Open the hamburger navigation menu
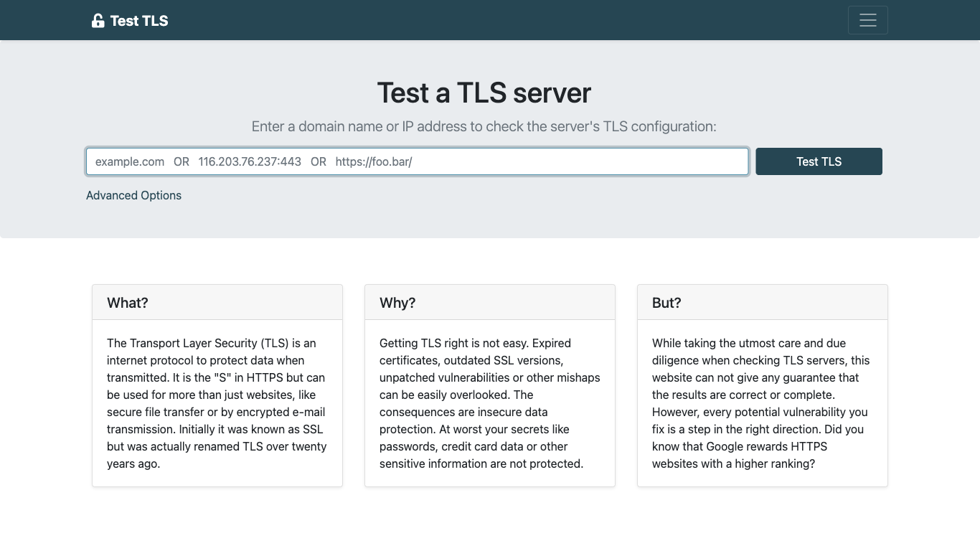The height and width of the screenshot is (551, 980). [867, 20]
